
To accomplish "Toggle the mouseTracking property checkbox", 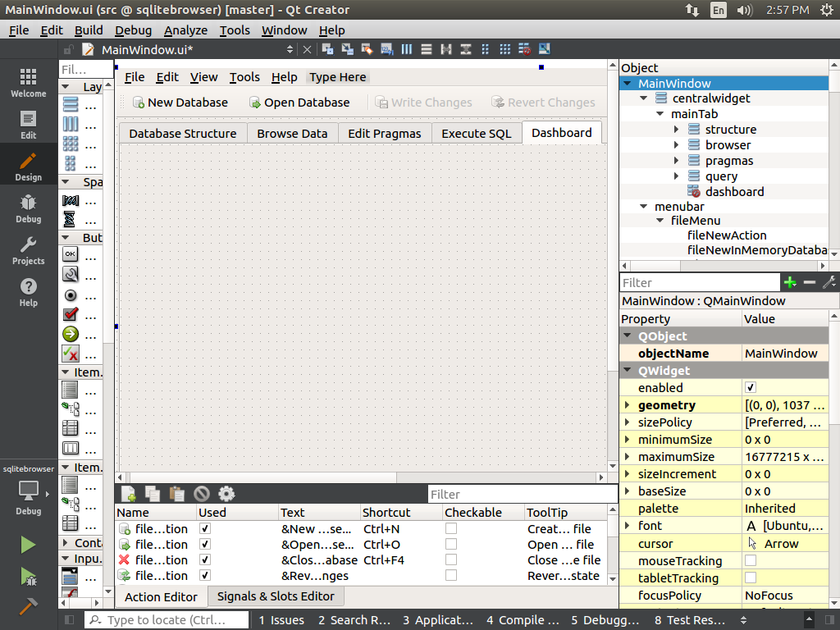I will coord(751,560).
